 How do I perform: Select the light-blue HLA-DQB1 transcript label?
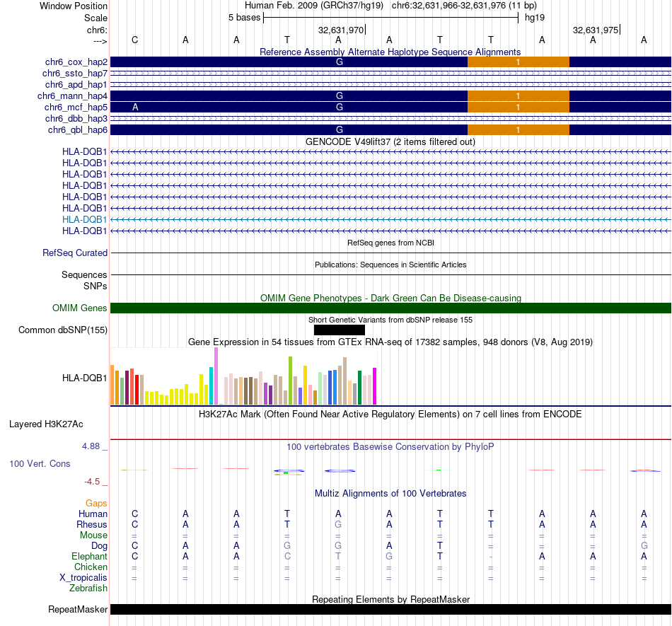84,219
